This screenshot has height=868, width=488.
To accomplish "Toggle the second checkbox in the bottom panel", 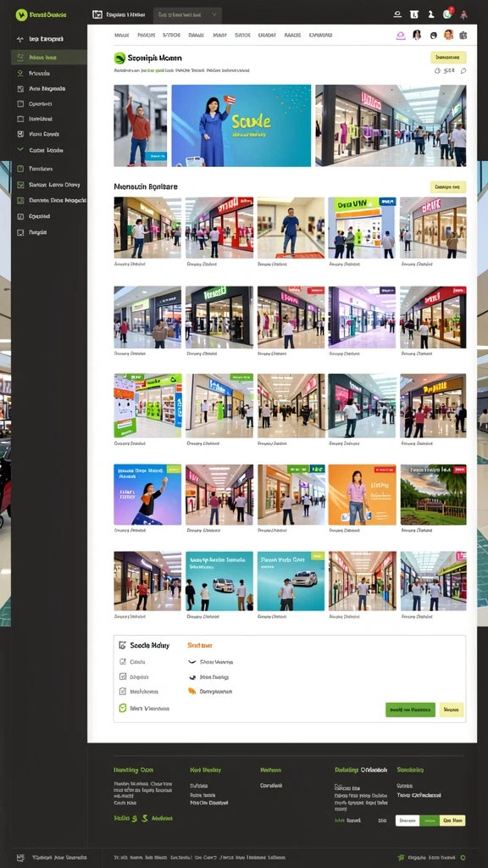I will [x=123, y=676].
